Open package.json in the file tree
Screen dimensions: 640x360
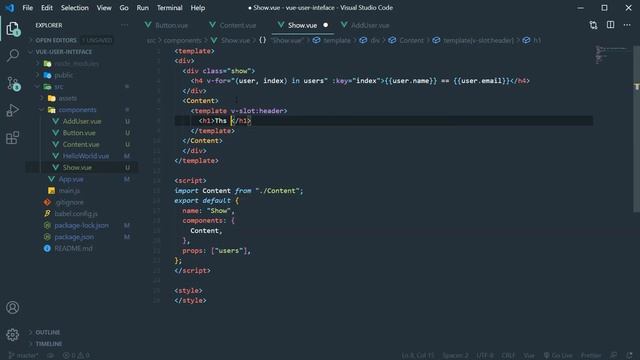(x=74, y=237)
